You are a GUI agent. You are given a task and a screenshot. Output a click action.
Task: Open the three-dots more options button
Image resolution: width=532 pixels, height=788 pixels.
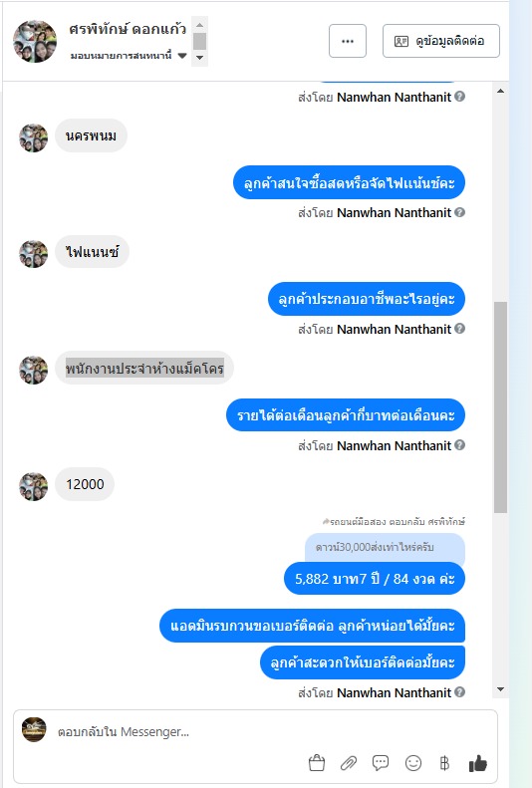348,41
